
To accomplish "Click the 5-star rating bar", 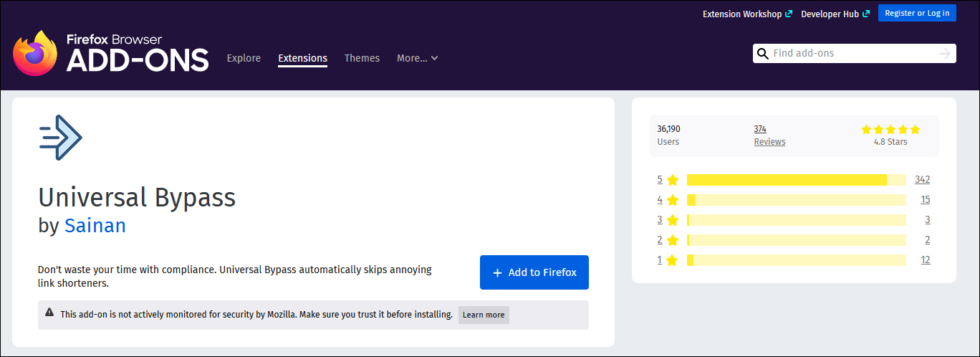I will [x=797, y=180].
